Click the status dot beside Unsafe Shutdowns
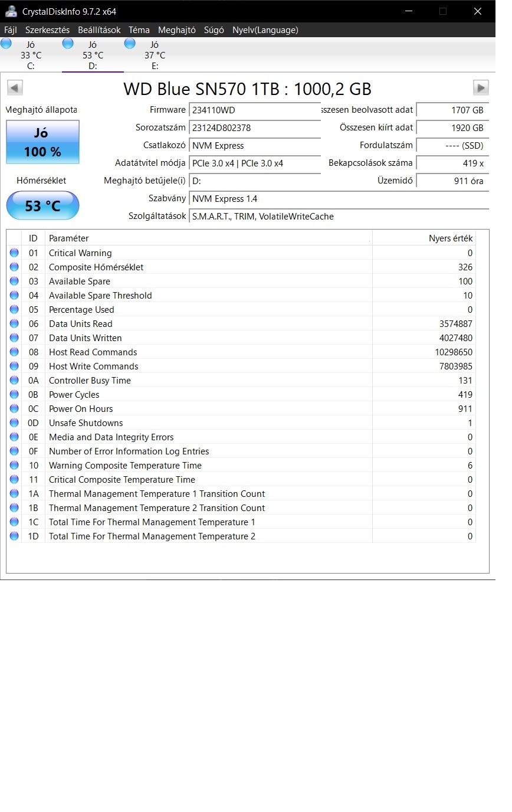 (14, 423)
